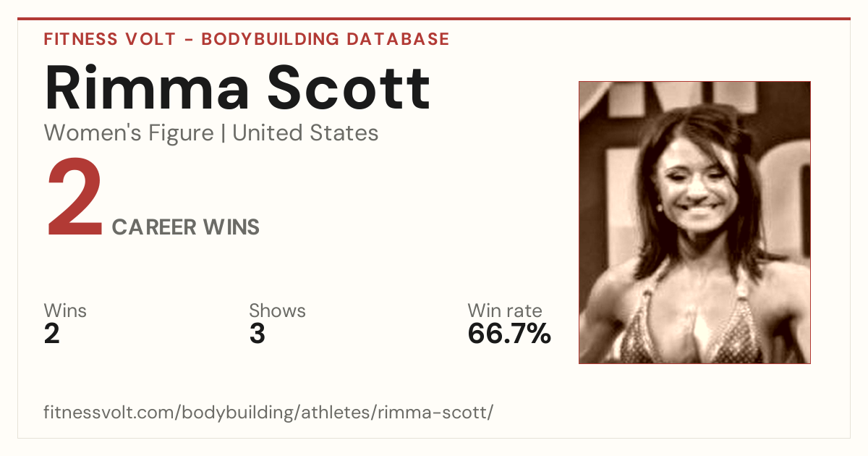Viewport: 868px width, 456px height.
Task: Select the Wins stat label
Action: (65, 311)
